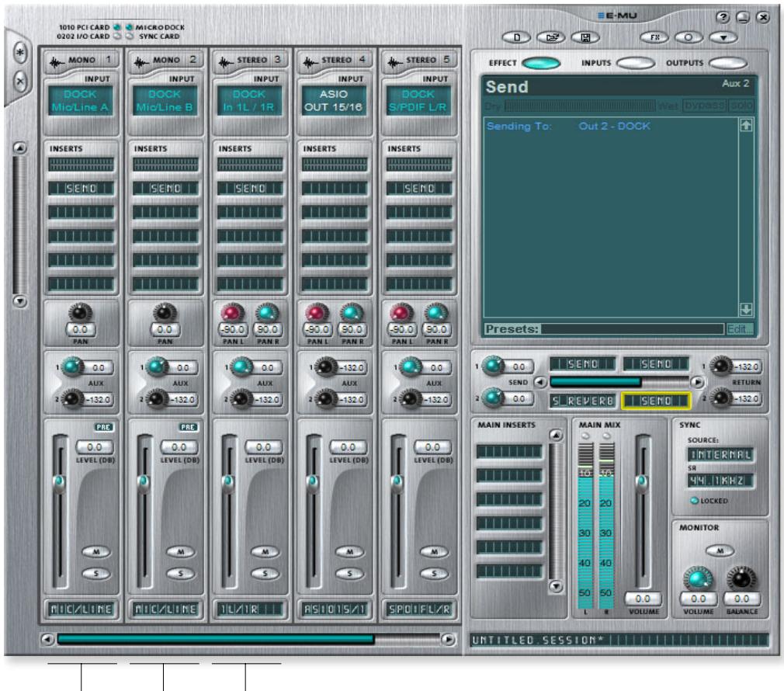Click the Monitor volume knob

pos(697,579)
